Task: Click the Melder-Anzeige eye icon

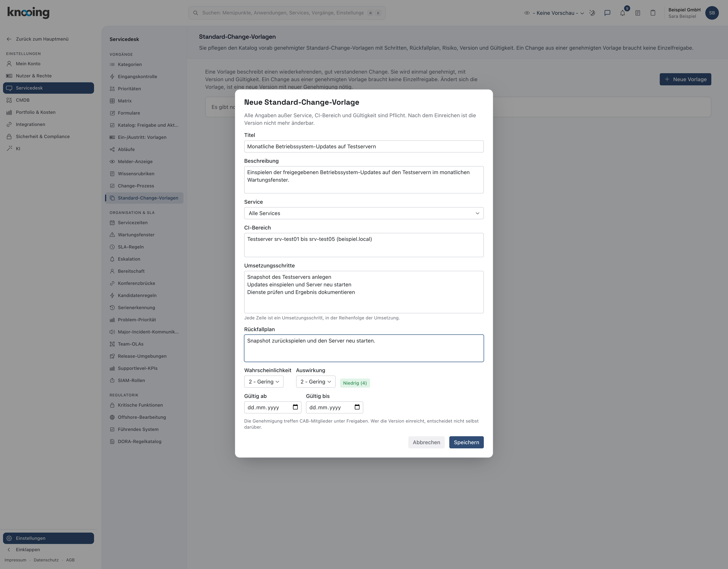Action: [112, 161]
